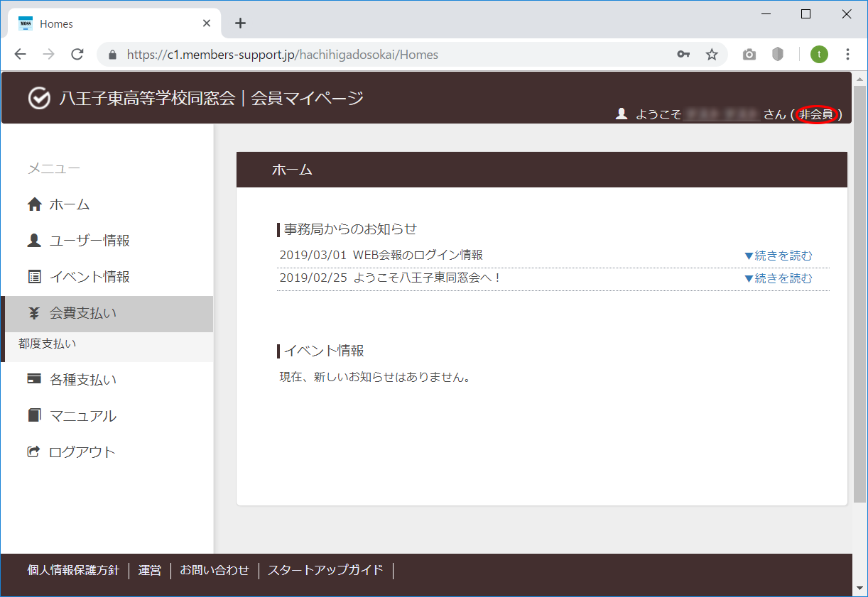Bookmark this page with the star icon

pos(712,55)
